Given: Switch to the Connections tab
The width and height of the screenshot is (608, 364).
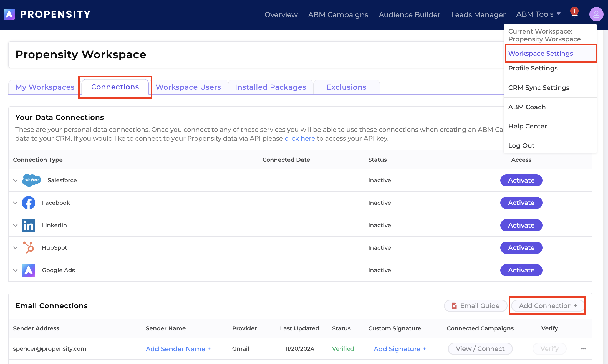Looking at the screenshot, I should click(x=115, y=87).
